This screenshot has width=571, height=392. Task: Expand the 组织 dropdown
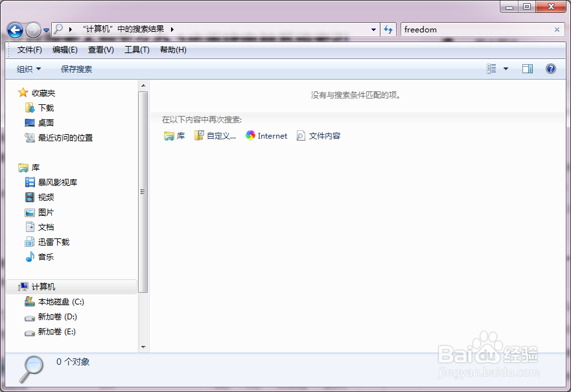pos(29,69)
